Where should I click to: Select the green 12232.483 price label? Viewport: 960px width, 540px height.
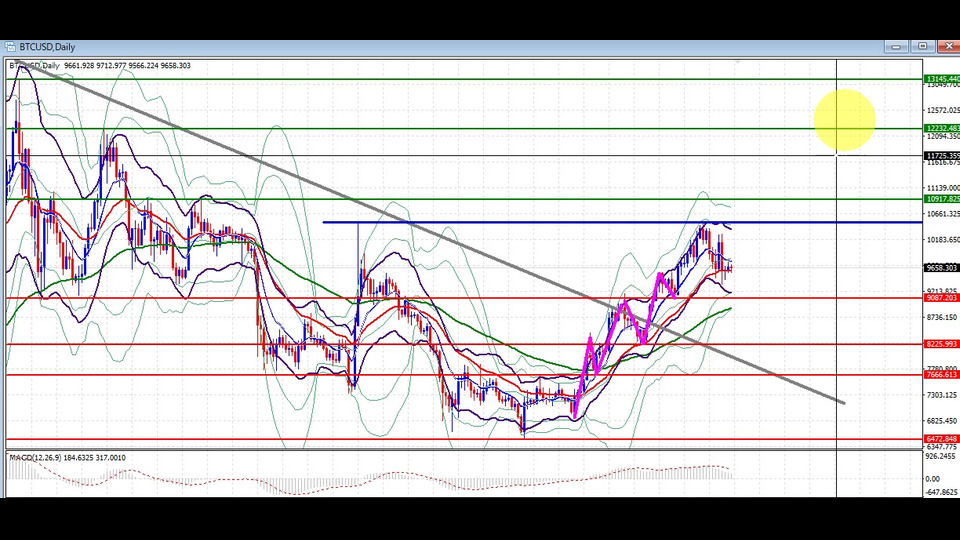942,129
